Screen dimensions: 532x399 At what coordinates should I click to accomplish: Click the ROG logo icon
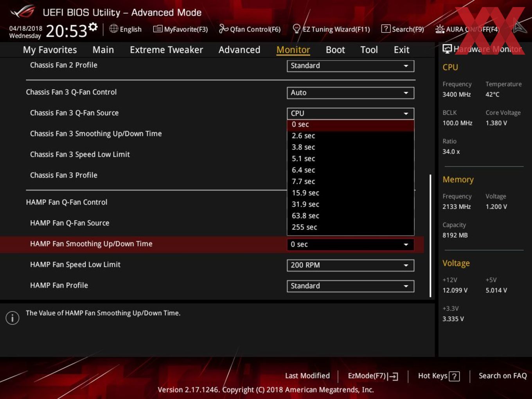(x=23, y=12)
